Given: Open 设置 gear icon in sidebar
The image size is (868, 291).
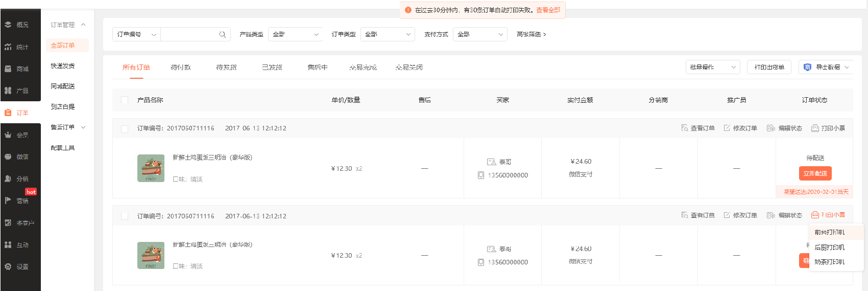Looking at the screenshot, I should (8, 266).
